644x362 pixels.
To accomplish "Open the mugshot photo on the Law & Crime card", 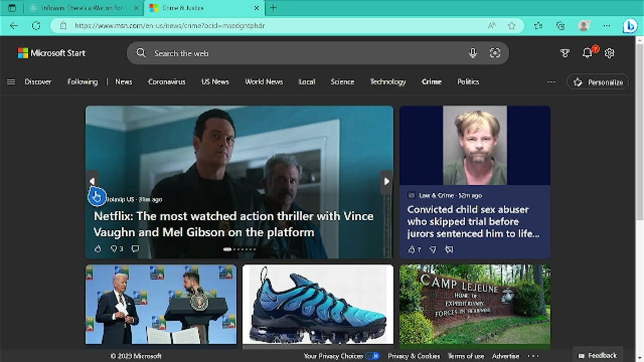I will 475,145.
